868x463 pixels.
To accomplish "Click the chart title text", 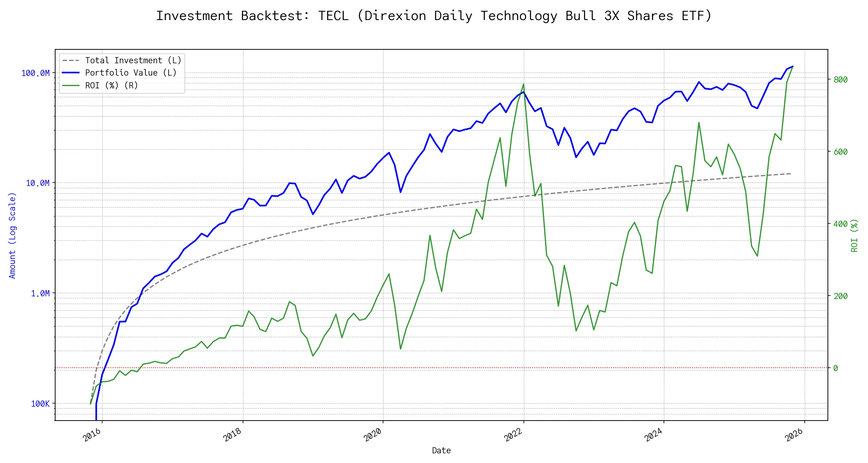I will point(434,16).
